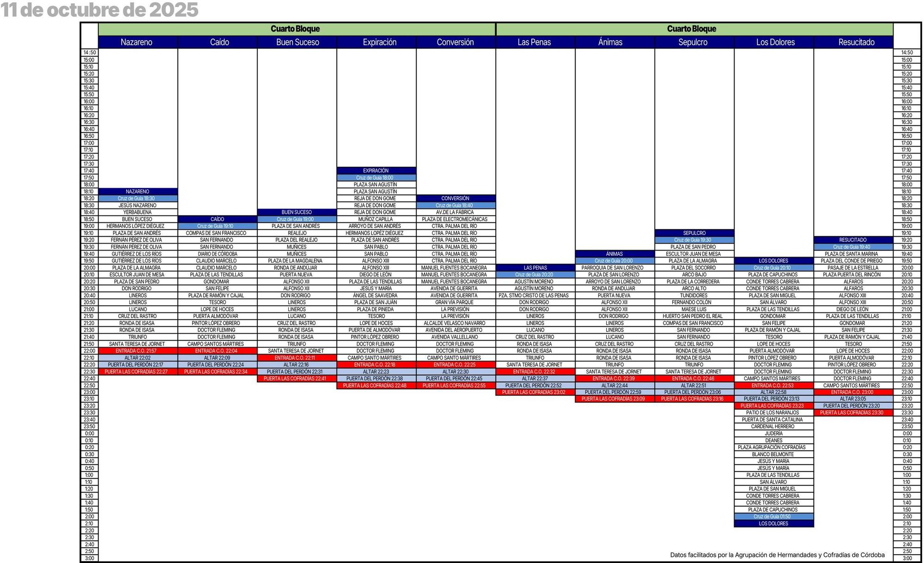
Task: Click the left Cuarto Bloque green header
Action: tap(295, 29)
